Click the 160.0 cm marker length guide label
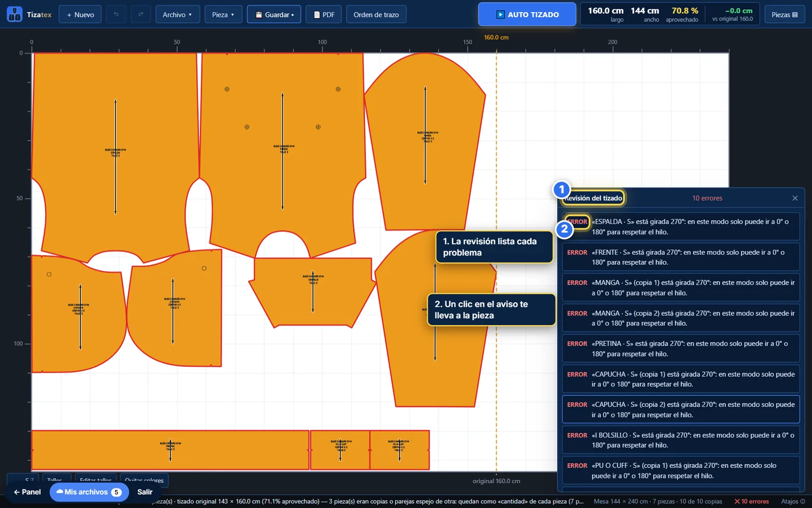Image resolution: width=812 pixels, height=508 pixels. pos(496,38)
